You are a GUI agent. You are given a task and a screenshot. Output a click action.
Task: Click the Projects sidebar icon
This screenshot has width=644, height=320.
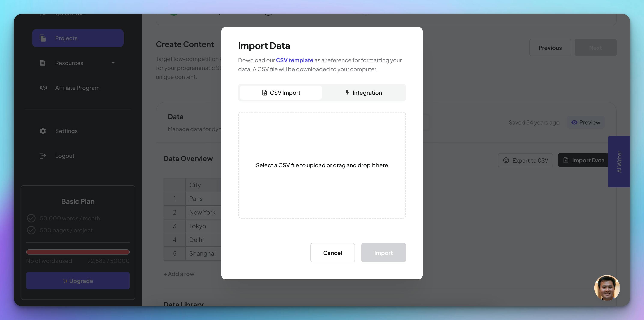pyautogui.click(x=42, y=38)
